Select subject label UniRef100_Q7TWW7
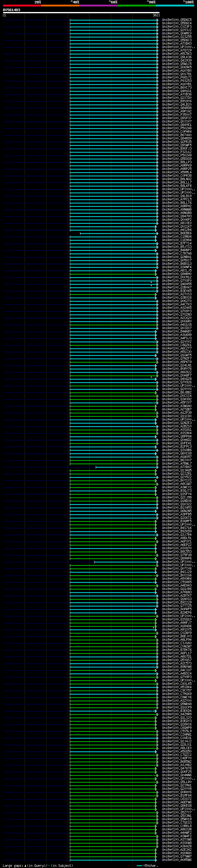 pos(177,856)
